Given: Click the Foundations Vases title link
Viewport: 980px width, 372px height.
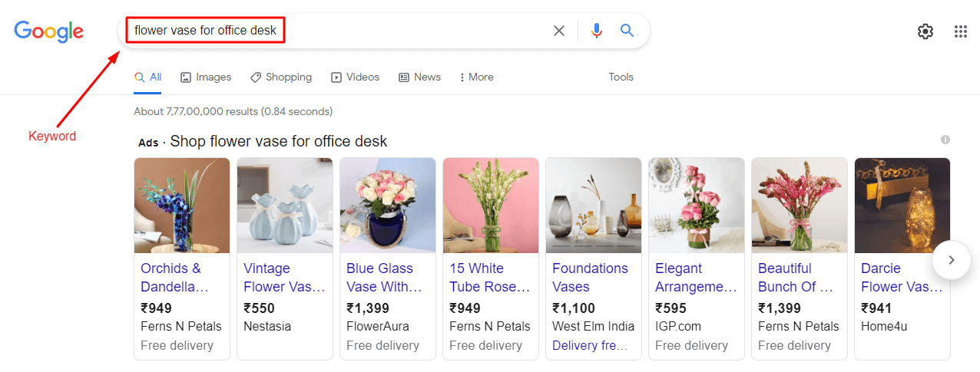Looking at the screenshot, I should (x=591, y=278).
